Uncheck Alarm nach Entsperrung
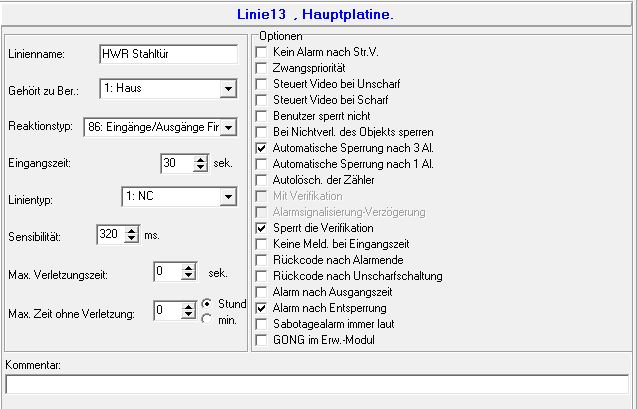The height and width of the screenshot is (409, 637). 262,308
